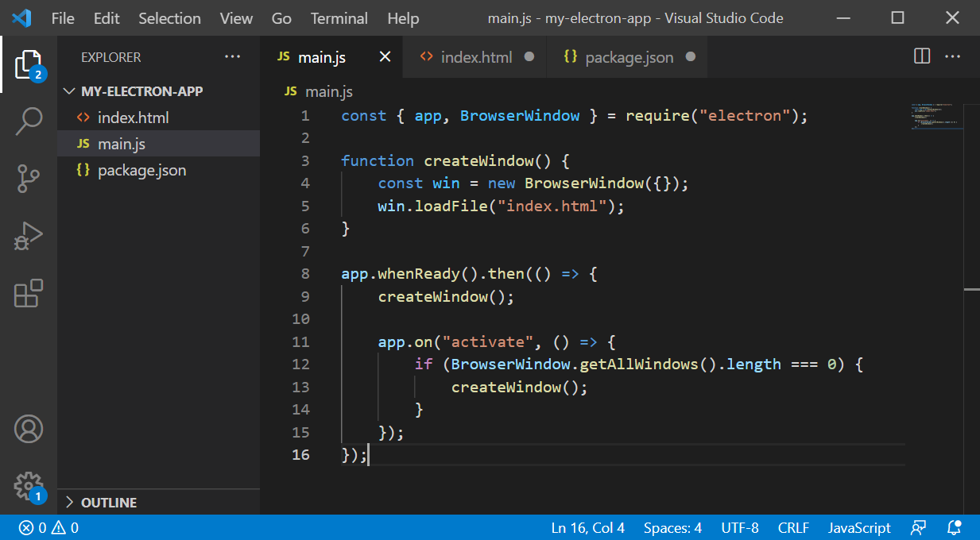The width and height of the screenshot is (980, 540).
Task: Open the Search view icon
Action: (x=29, y=121)
